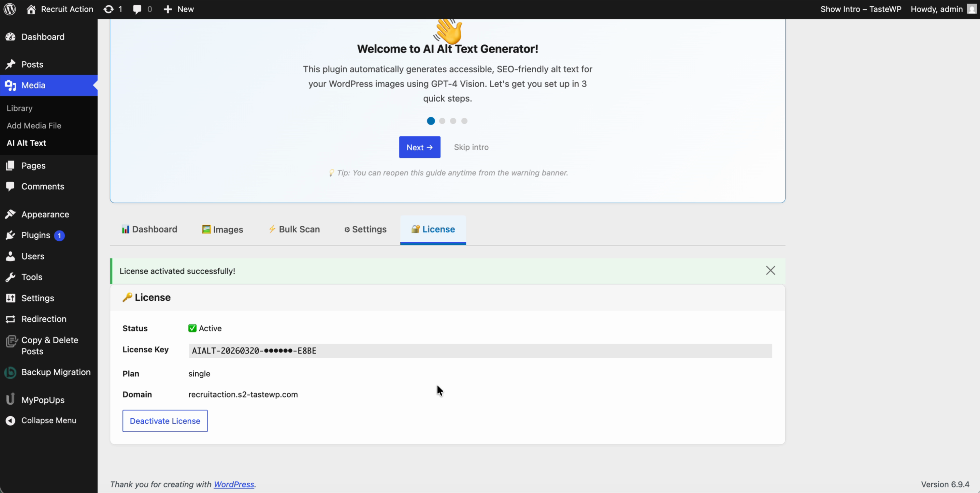Select the second onboarding progress dot

point(442,120)
